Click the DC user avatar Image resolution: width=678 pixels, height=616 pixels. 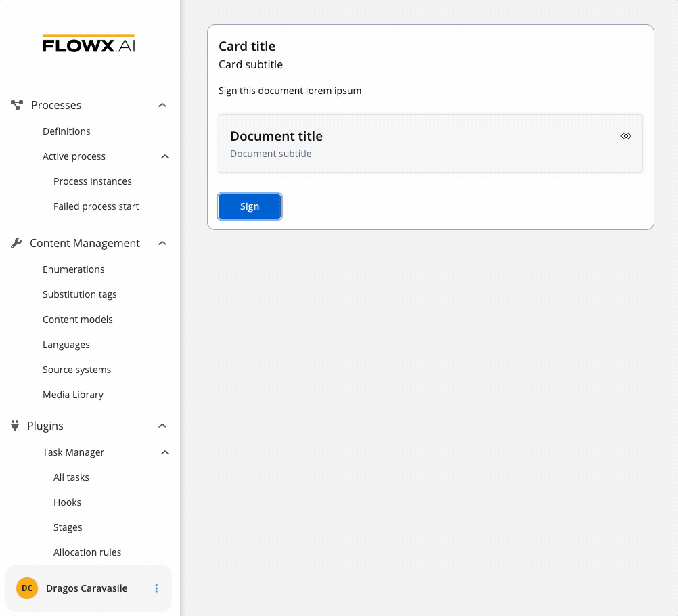pos(27,588)
